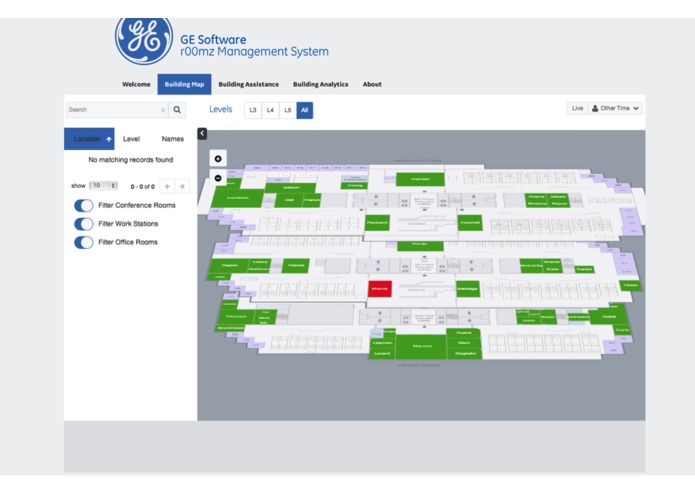Go to previous results page arrow
The height and width of the screenshot is (494, 695).
point(167,187)
